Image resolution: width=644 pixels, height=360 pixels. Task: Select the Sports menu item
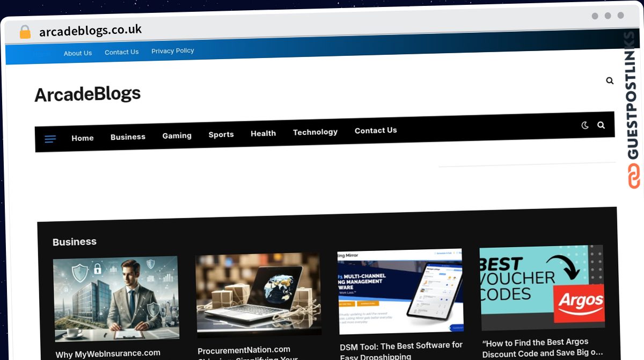point(221,134)
